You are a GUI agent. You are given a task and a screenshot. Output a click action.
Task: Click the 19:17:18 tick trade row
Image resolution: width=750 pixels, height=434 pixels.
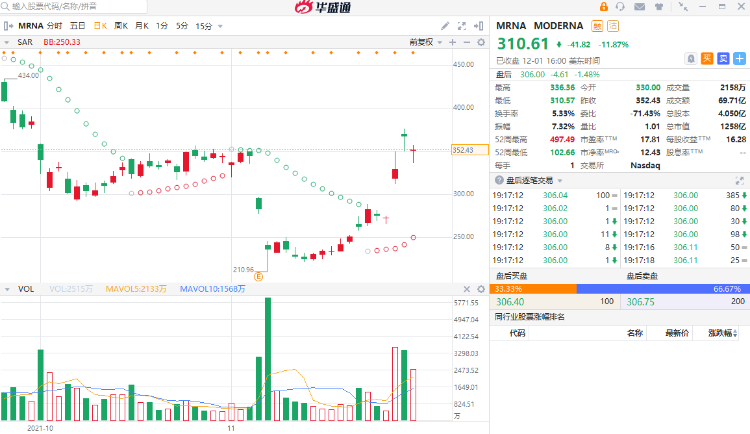684,260
